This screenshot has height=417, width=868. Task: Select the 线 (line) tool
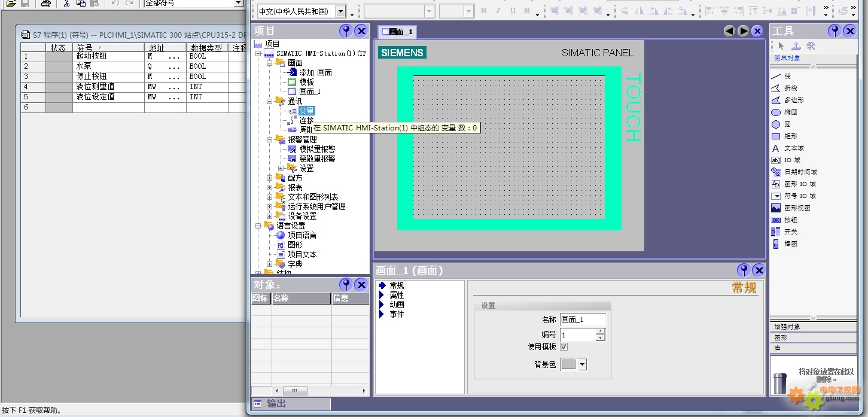pos(781,76)
